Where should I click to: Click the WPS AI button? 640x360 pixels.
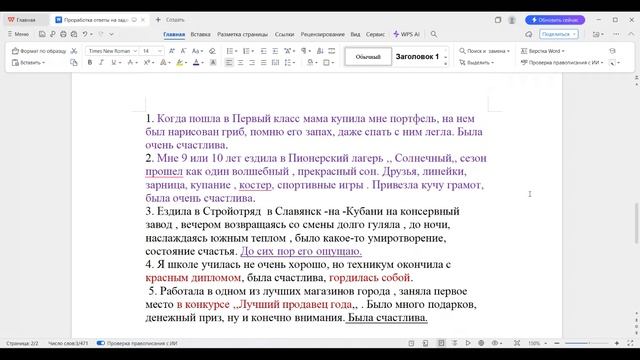pos(407,34)
